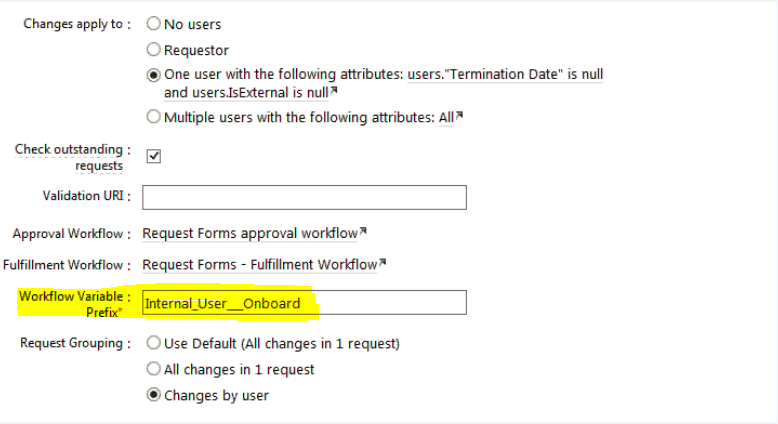
Task: Choose All changes in 1 request
Action: click(x=153, y=369)
